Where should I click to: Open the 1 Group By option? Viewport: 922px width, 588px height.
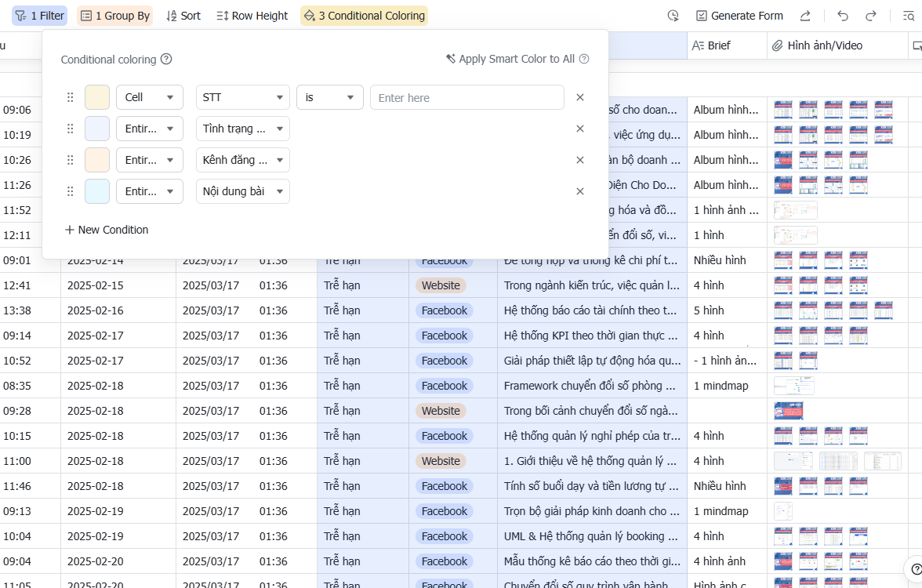(x=115, y=16)
